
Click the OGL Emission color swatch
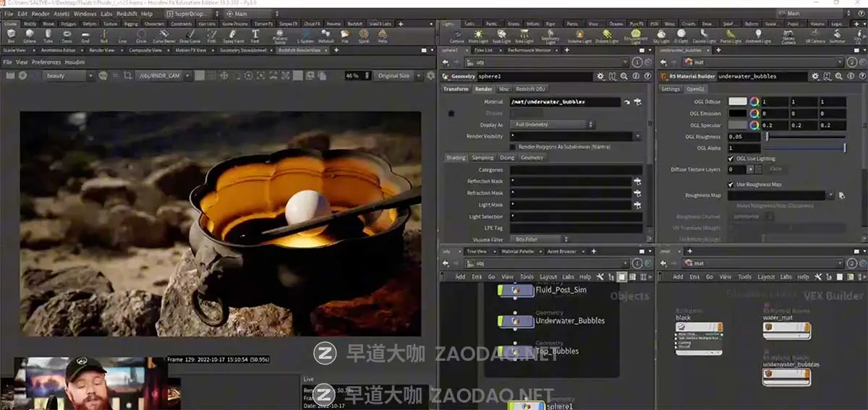[x=737, y=113]
